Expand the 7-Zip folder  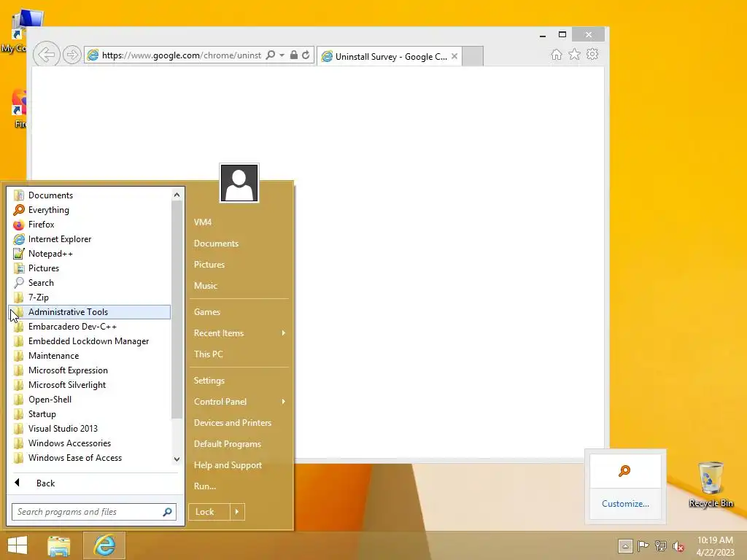point(90,297)
